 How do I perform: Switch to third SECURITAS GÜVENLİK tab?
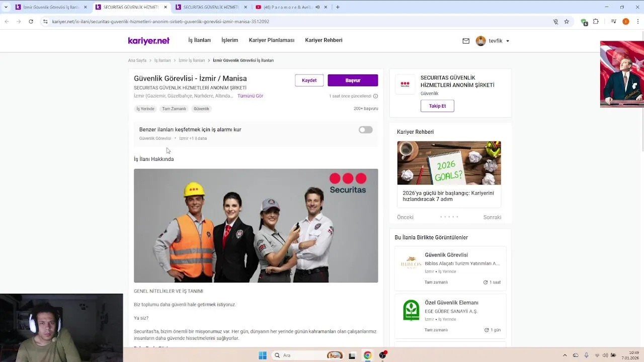pyautogui.click(x=211, y=7)
